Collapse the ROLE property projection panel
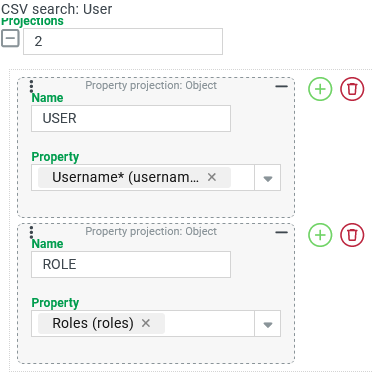Viewport: 372px width, 377px height. [282, 232]
